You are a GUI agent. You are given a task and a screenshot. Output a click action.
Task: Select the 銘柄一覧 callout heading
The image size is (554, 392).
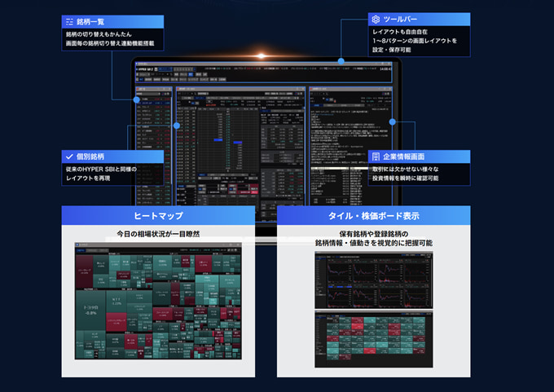(112, 21)
